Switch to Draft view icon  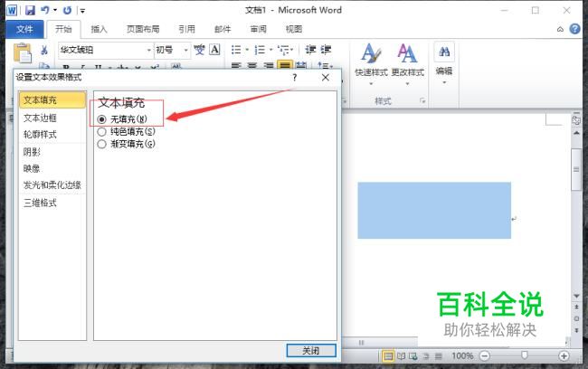pos(439,355)
